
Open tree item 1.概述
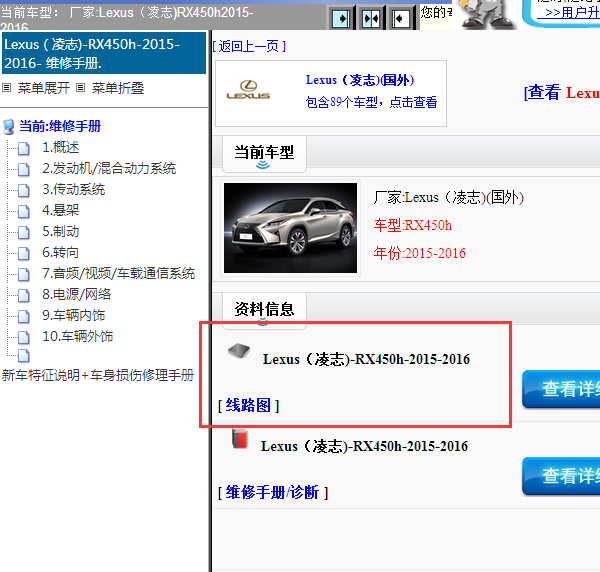(x=61, y=147)
